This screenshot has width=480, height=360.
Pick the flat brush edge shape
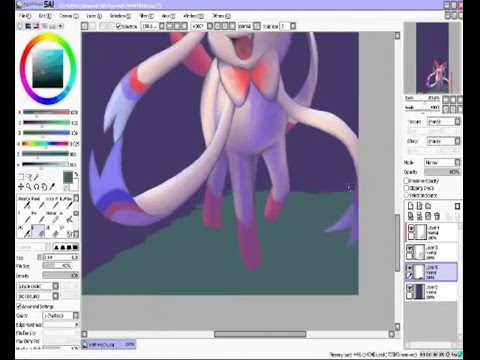pos(76,247)
